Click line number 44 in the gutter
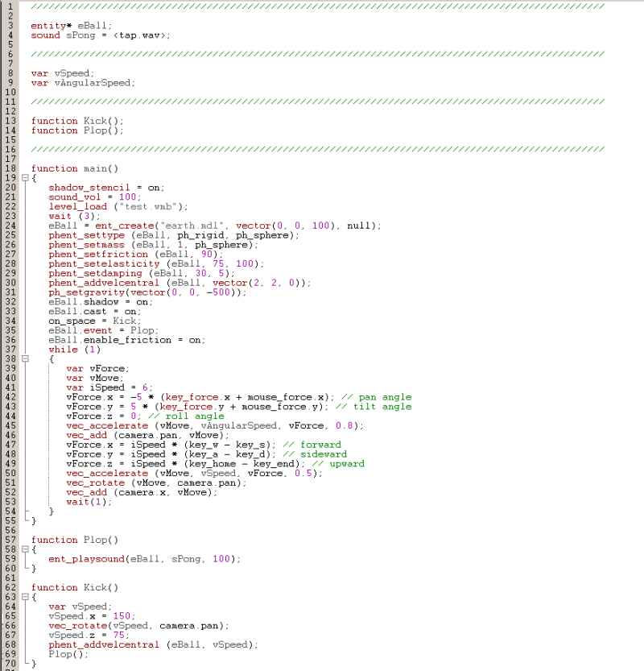 (x=10, y=416)
